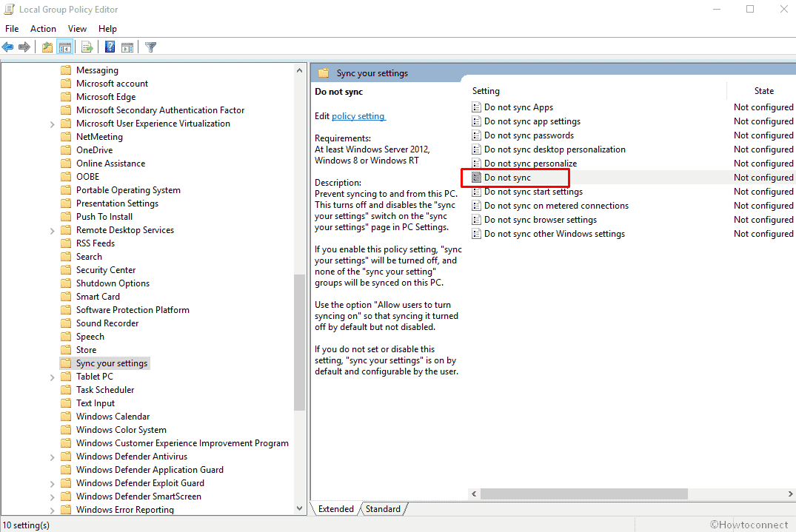Switch to the Standard tab
This screenshot has height=532, width=796.
coord(383,508)
